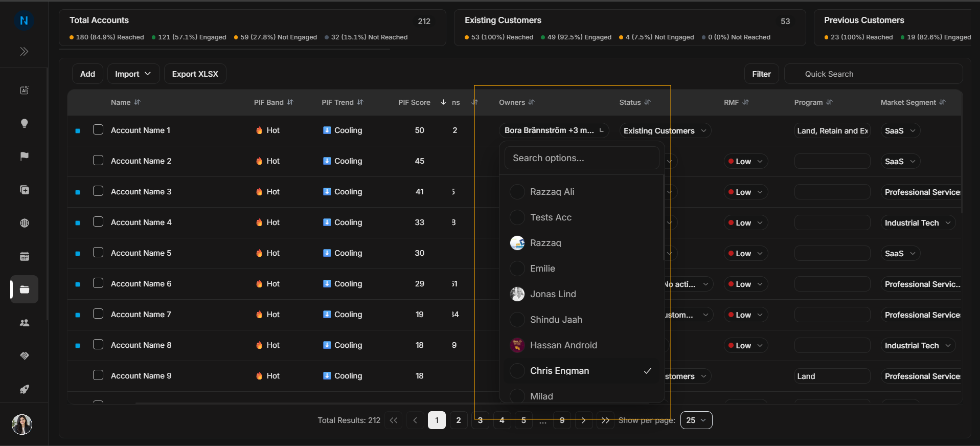Tick the Account Name 8 checkbox

pyautogui.click(x=98, y=345)
